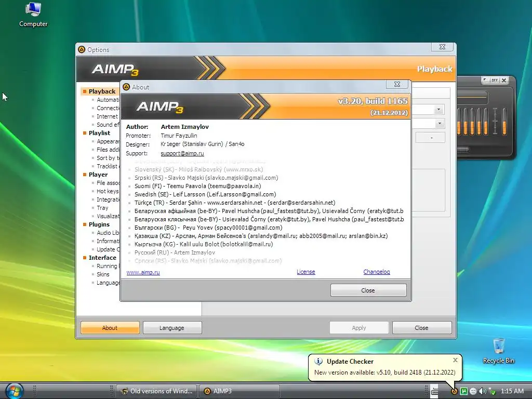The width and height of the screenshot is (532, 399).
Task: Click the Language button in Options footer
Action: click(x=172, y=328)
